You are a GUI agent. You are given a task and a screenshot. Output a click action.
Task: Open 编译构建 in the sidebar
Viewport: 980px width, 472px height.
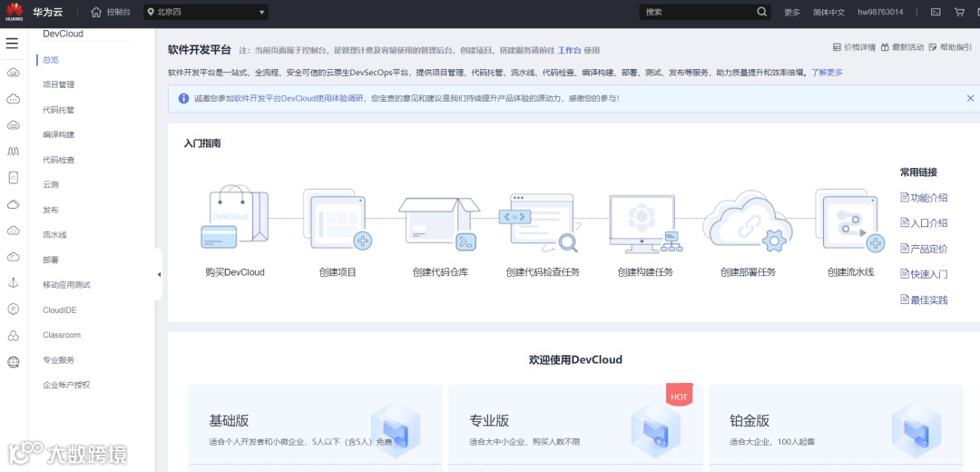pyautogui.click(x=59, y=135)
